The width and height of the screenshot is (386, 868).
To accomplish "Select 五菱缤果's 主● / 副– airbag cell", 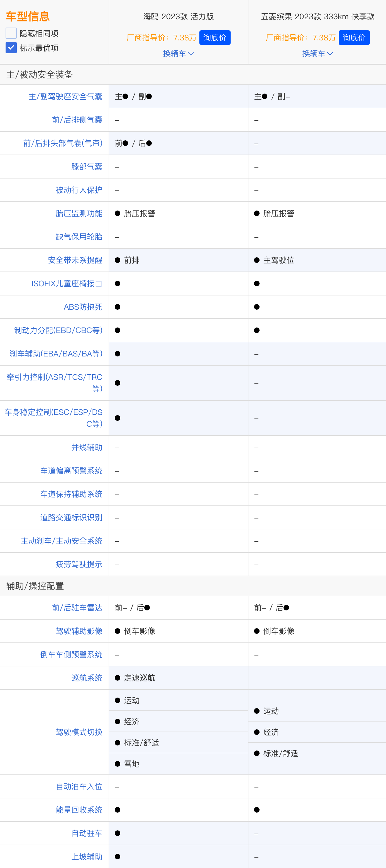I will coord(317,96).
